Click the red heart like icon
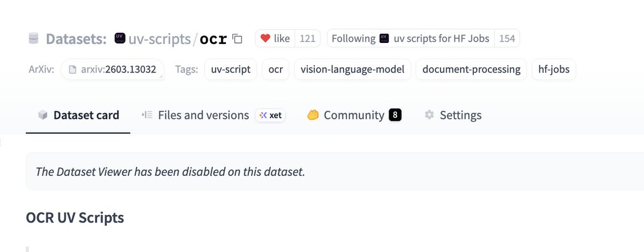Viewport: 644px width, 252px height. [265, 38]
